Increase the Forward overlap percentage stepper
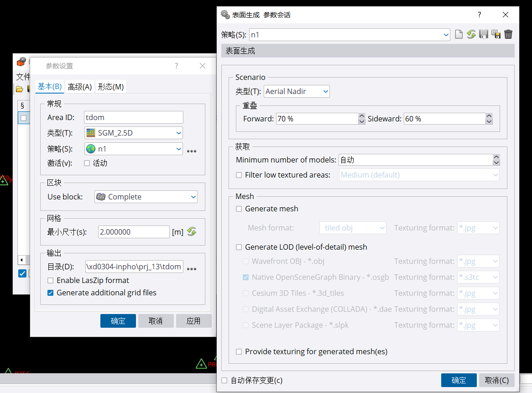The image size is (532, 393). [x=362, y=116]
